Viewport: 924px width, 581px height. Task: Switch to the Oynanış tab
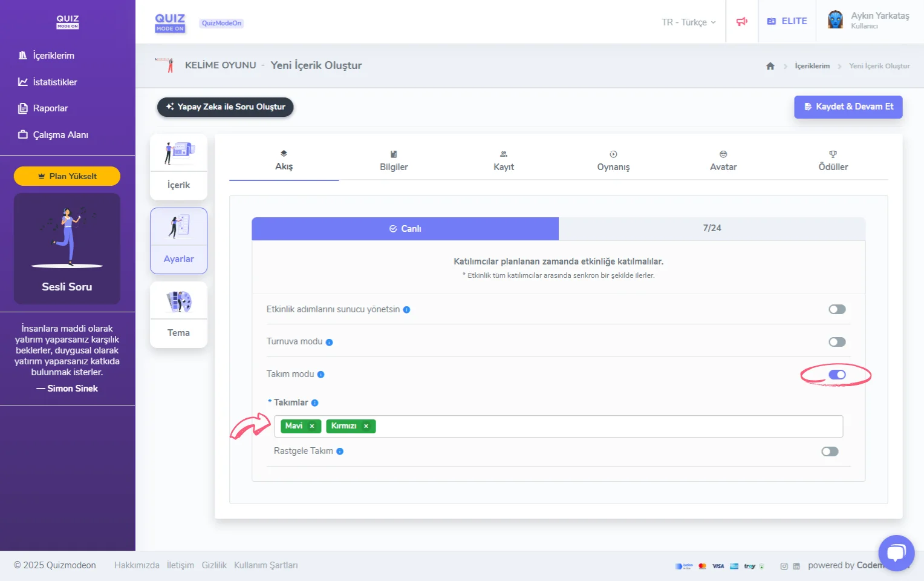613,161
